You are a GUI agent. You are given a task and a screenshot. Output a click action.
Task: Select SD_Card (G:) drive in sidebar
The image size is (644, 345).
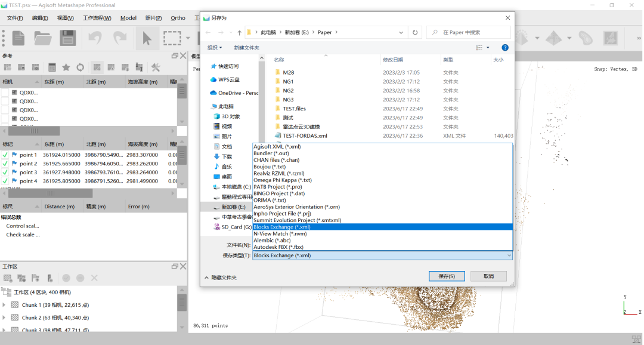click(233, 227)
